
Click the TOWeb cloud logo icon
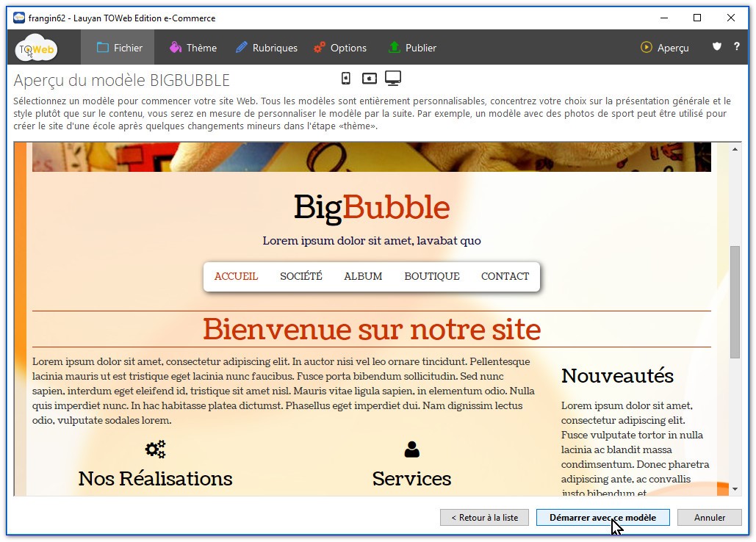(x=36, y=48)
